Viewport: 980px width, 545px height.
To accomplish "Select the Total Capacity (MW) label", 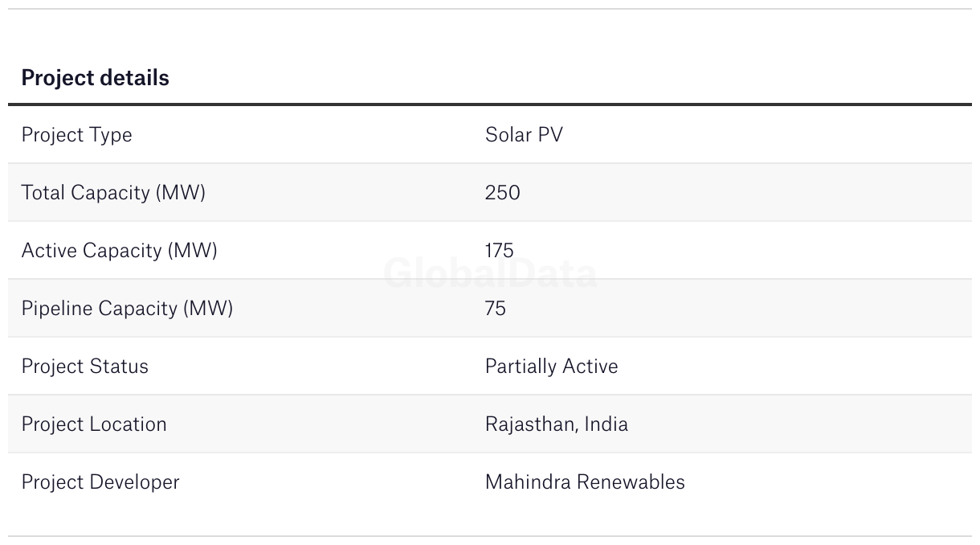I will pyautogui.click(x=113, y=193).
